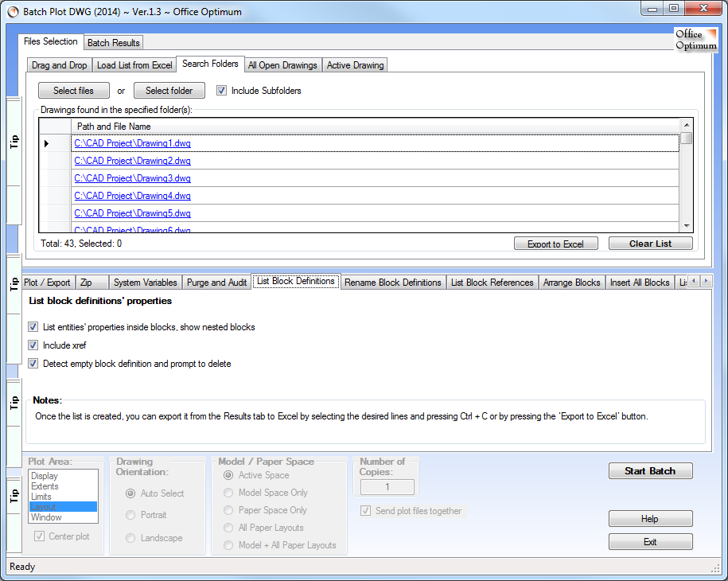Screen dimensions: 728x581
Task: Click the Clear List button
Action: (x=651, y=244)
